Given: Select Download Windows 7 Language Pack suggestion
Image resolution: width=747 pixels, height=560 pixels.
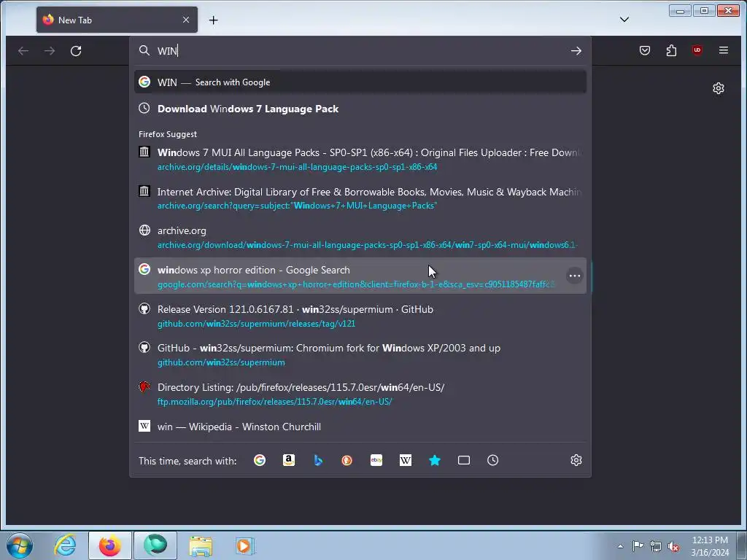Looking at the screenshot, I should coord(360,109).
